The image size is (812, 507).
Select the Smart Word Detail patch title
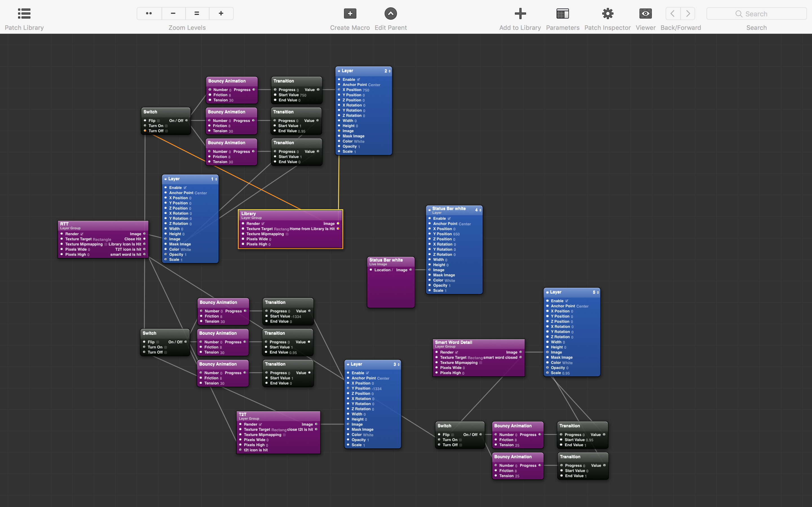[x=453, y=342]
